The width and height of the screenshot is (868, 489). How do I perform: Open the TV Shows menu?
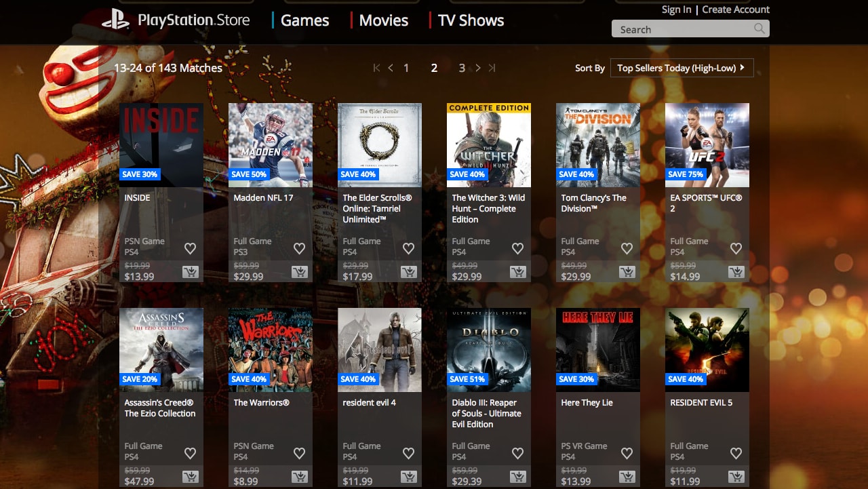pos(471,20)
